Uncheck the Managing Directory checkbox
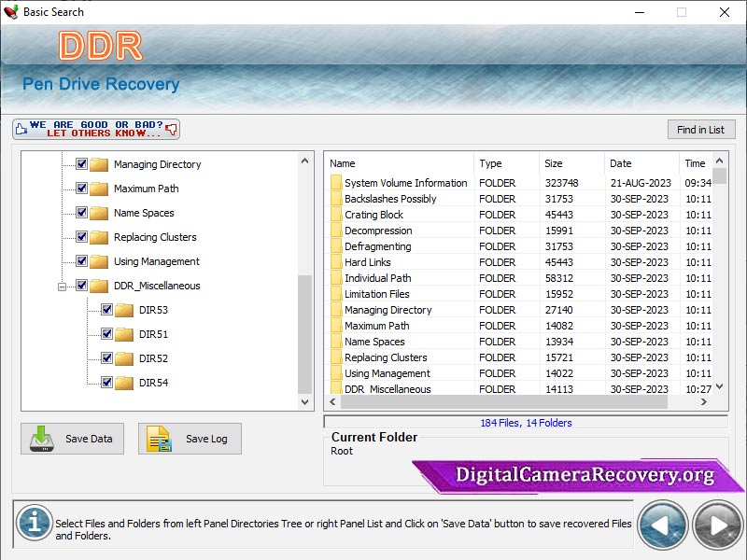This screenshot has width=747, height=560. (x=81, y=164)
